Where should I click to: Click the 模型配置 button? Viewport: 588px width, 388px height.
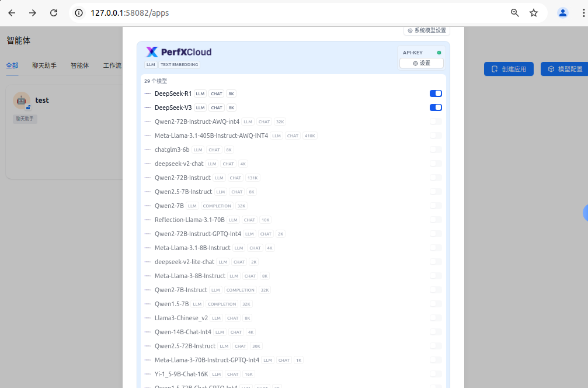tap(565, 69)
